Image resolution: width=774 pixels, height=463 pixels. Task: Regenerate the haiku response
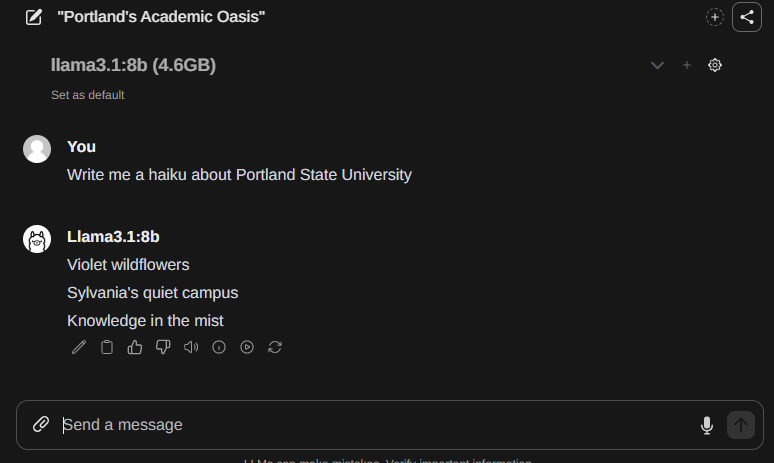tap(275, 347)
